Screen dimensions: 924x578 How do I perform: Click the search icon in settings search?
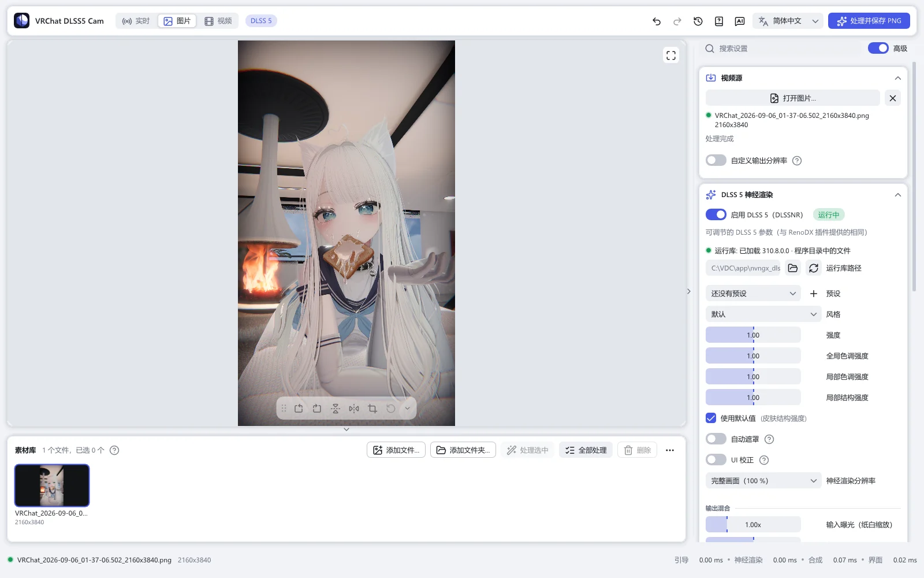(x=710, y=49)
